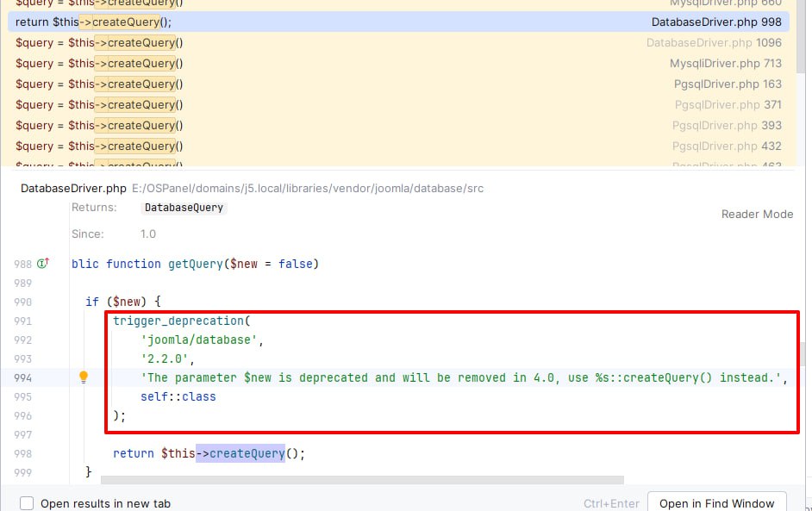Enable the Open results in new tab checkbox
Viewport: 812px width, 511px height.
click(27, 503)
